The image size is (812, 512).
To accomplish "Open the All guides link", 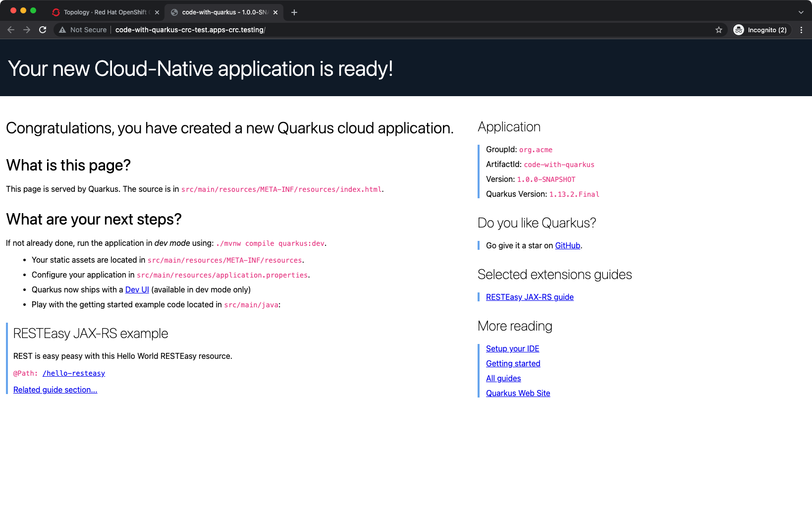I will coord(503,378).
